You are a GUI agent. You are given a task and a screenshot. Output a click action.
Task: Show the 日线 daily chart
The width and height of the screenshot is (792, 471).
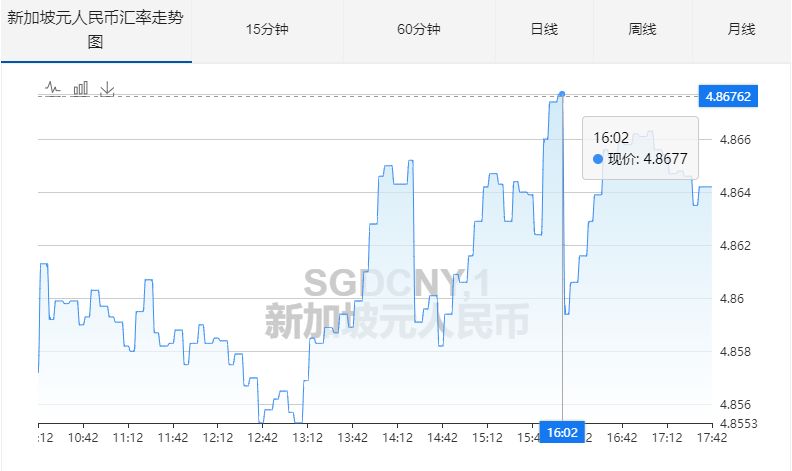coord(544,30)
